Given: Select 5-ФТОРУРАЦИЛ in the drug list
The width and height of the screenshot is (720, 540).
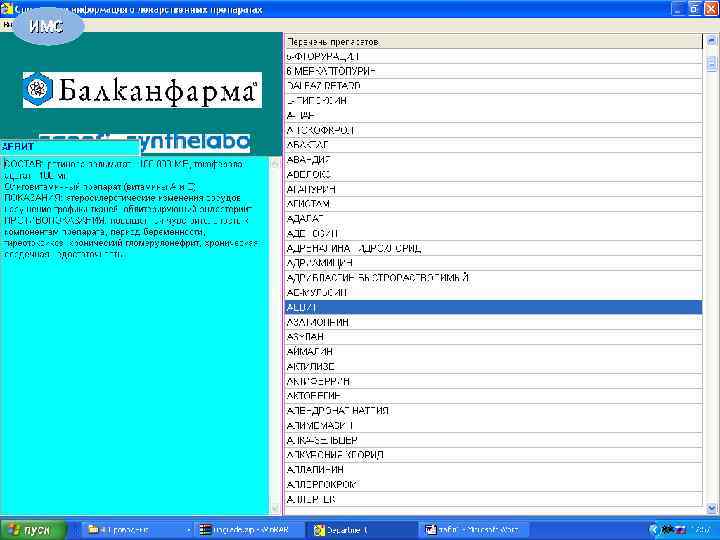Looking at the screenshot, I should coord(493,56).
